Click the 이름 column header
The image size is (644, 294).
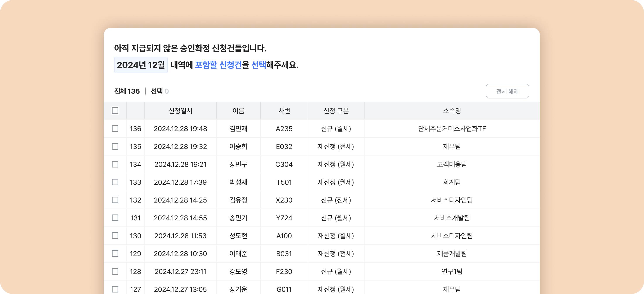(238, 111)
